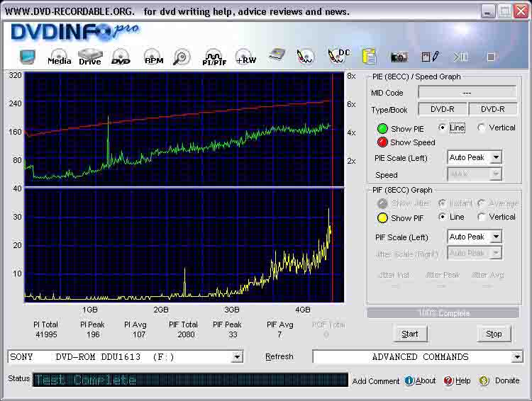
Task: Open the SONY DVD-ROM drive selector dropdown
Action: click(237, 357)
